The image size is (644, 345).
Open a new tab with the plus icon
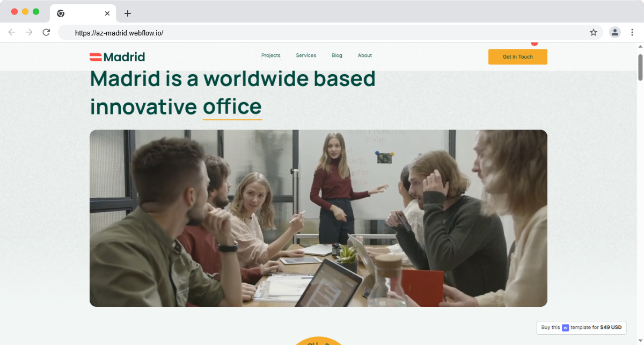click(x=128, y=13)
